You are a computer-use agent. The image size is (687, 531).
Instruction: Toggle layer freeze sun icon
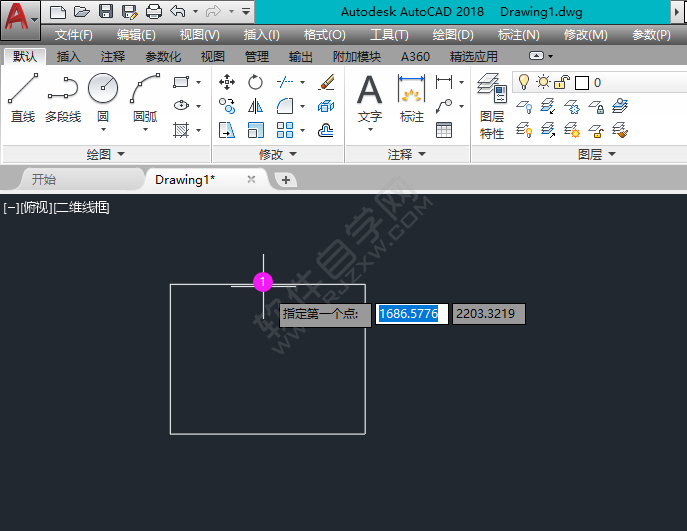click(x=543, y=82)
